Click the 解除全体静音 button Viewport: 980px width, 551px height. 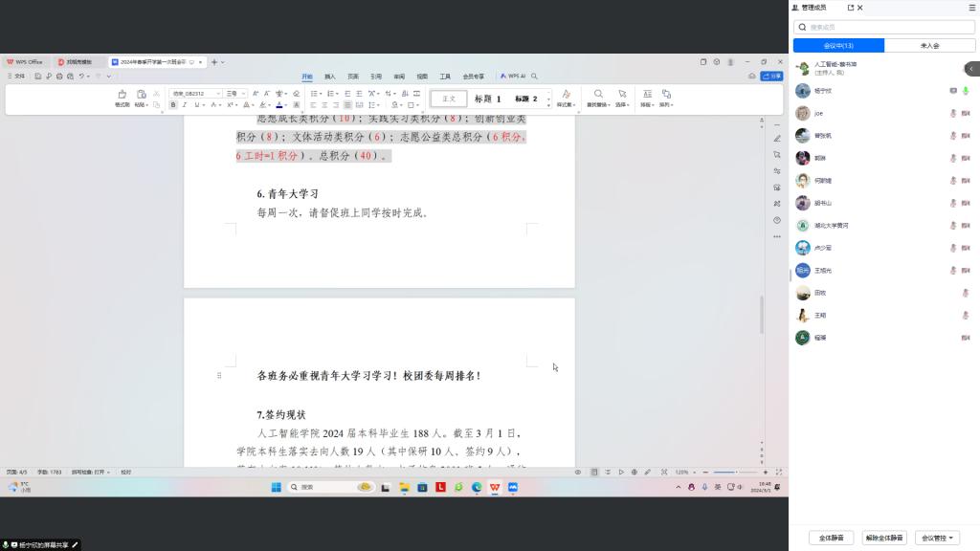click(884, 538)
